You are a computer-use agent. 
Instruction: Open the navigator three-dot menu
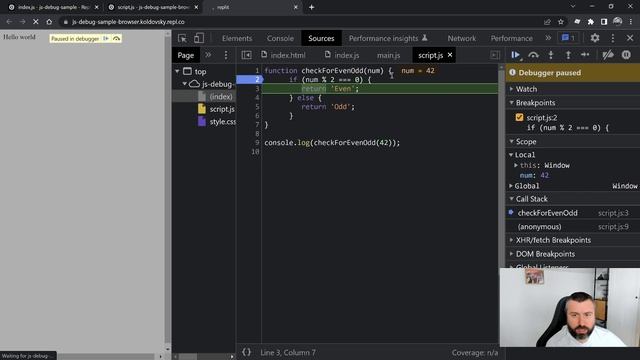click(x=226, y=55)
